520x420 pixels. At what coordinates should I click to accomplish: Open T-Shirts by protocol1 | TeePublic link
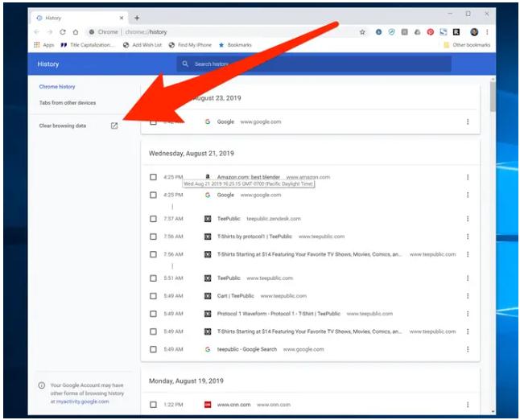tap(254, 237)
